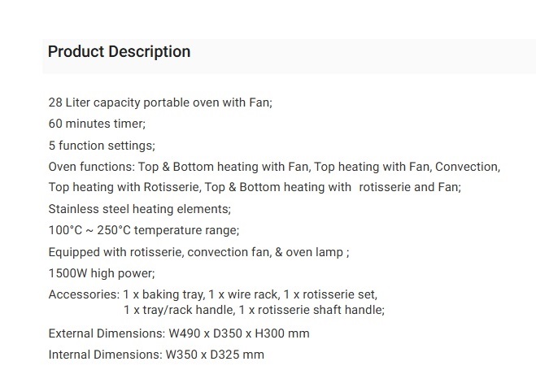536x392 pixels.
Task: Click the 'Accessories:' label
Action: click(83, 294)
